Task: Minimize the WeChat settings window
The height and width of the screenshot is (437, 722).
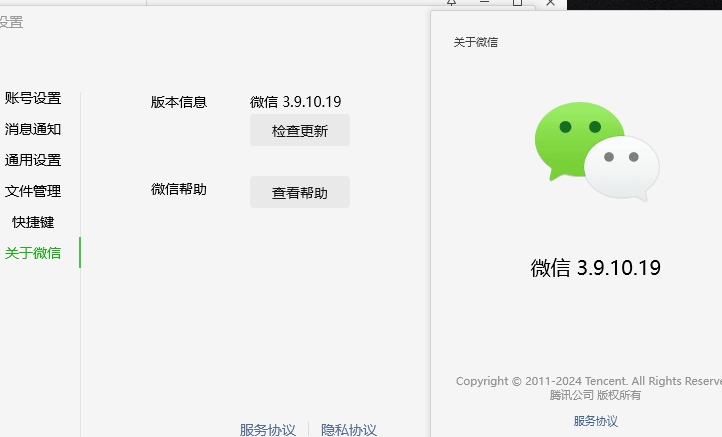Action: tap(484, 3)
